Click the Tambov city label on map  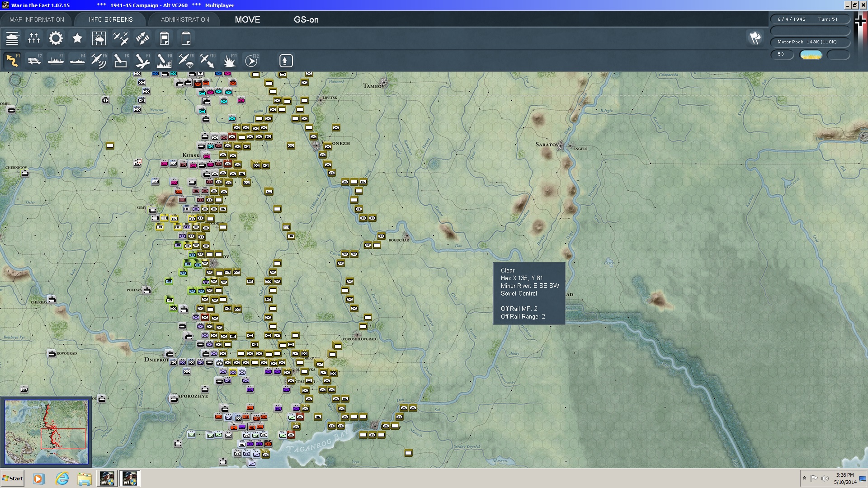373,86
